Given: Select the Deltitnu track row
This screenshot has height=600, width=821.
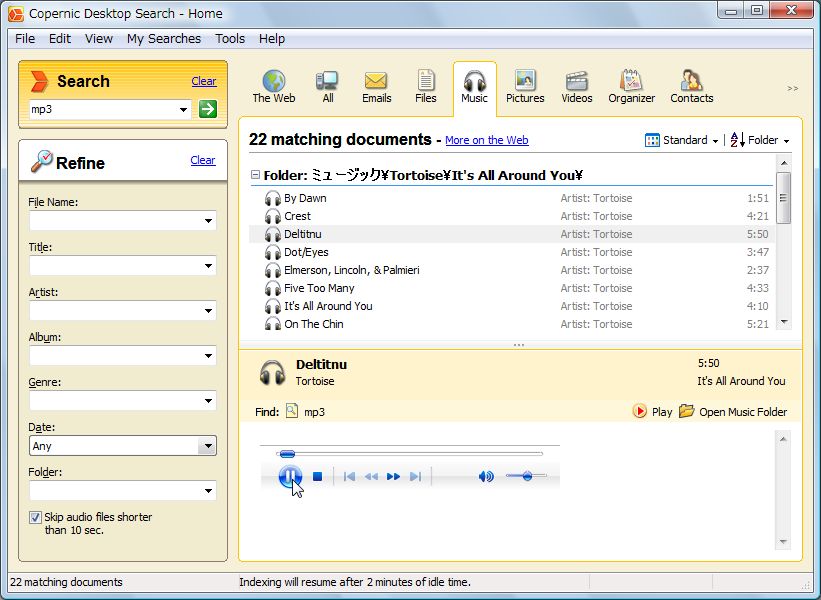Looking at the screenshot, I should pos(512,234).
